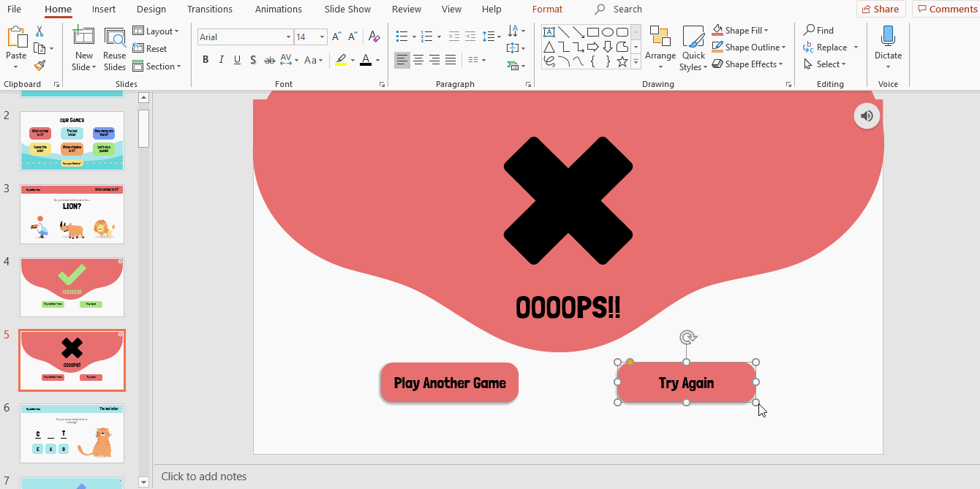Click the speaker audio icon on the slide
The height and width of the screenshot is (489, 980).
tap(867, 115)
